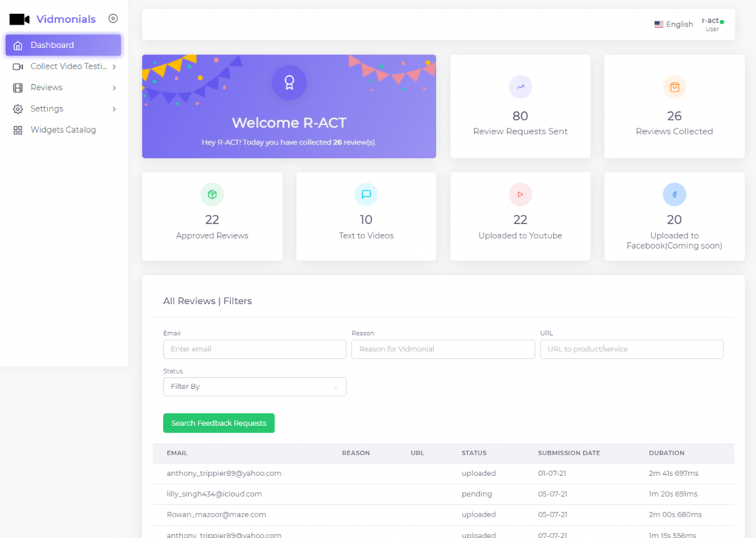This screenshot has width=756, height=538.
Task: Select the 1m 20s 691ms duration cell
Action: point(673,494)
